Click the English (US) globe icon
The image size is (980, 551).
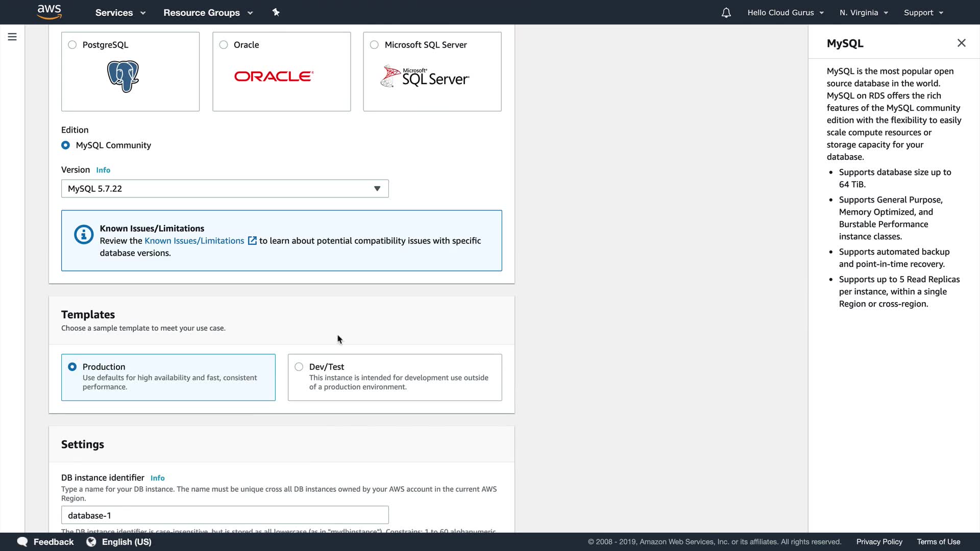coord(91,542)
